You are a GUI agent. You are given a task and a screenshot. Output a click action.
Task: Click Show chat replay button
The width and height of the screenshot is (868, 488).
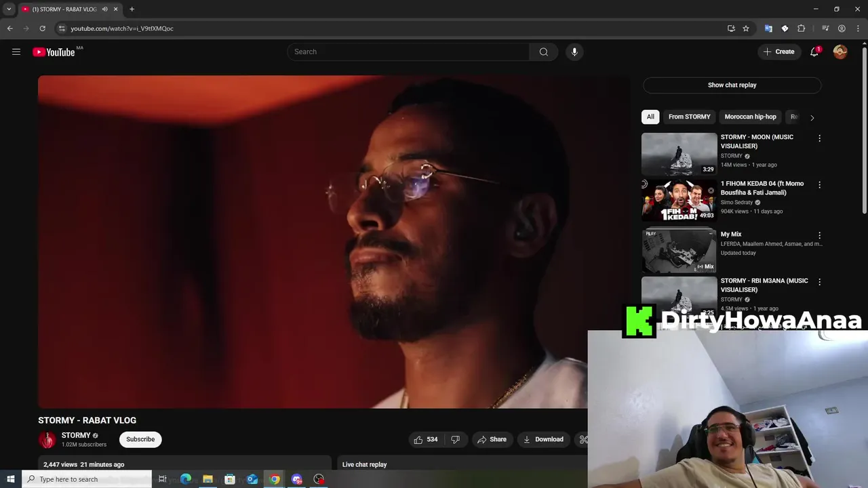click(x=732, y=85)
